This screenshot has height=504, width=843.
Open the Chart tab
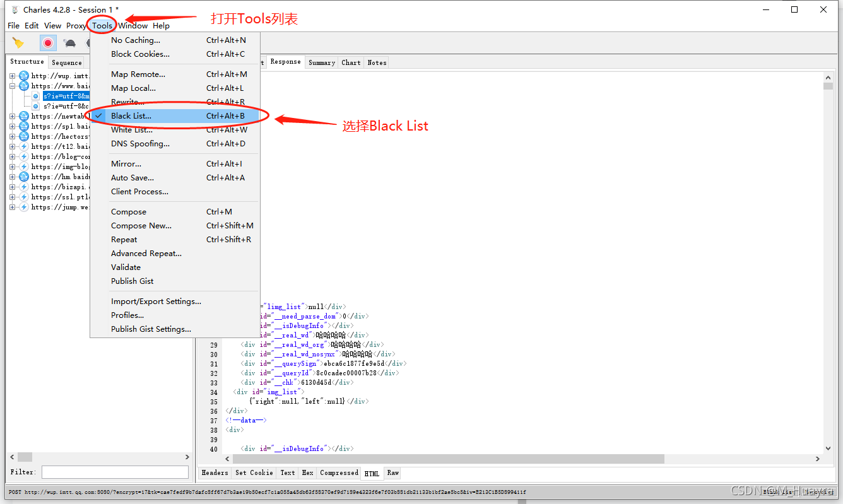pyautogui.click(x=351, y=62)
